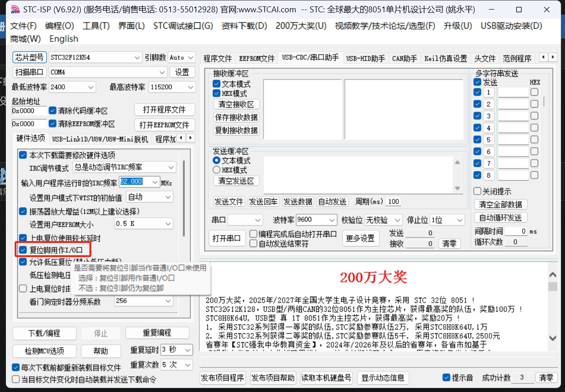The width and height of the screenshot is (565, 392).
Task: Click the 清空接收区 button
Action: (236, 104)
